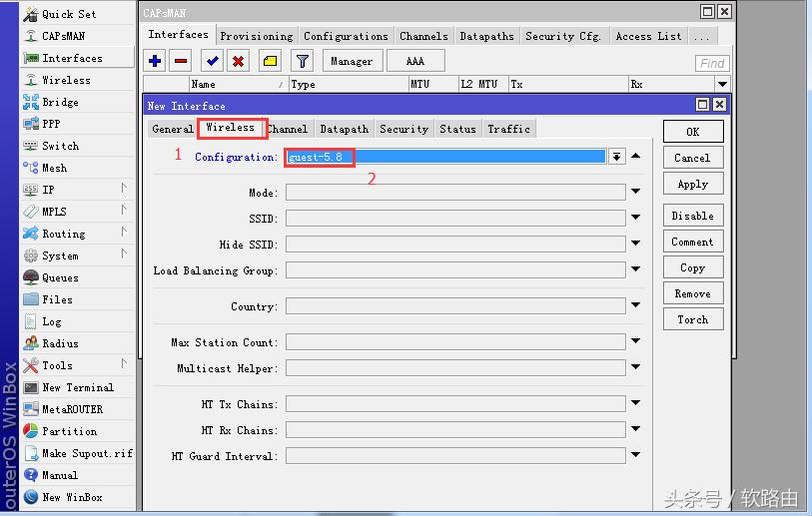Click the AAA button
Viewport: 812px width, 516px height.
pos(415,61)
